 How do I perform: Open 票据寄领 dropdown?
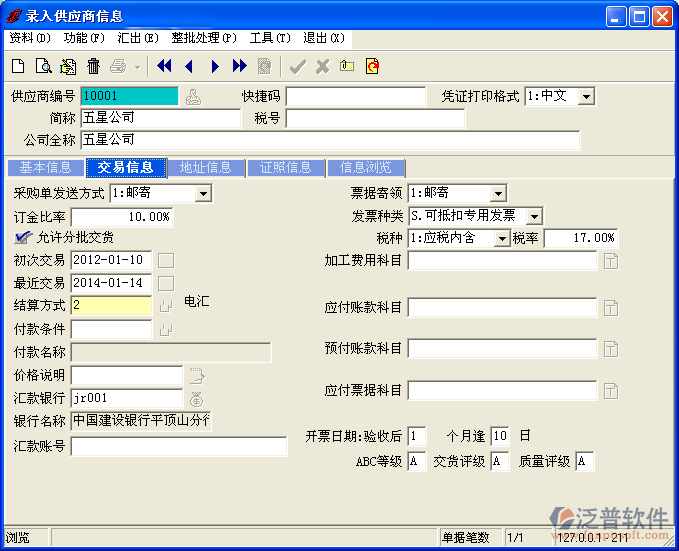[x=498, y=193]
